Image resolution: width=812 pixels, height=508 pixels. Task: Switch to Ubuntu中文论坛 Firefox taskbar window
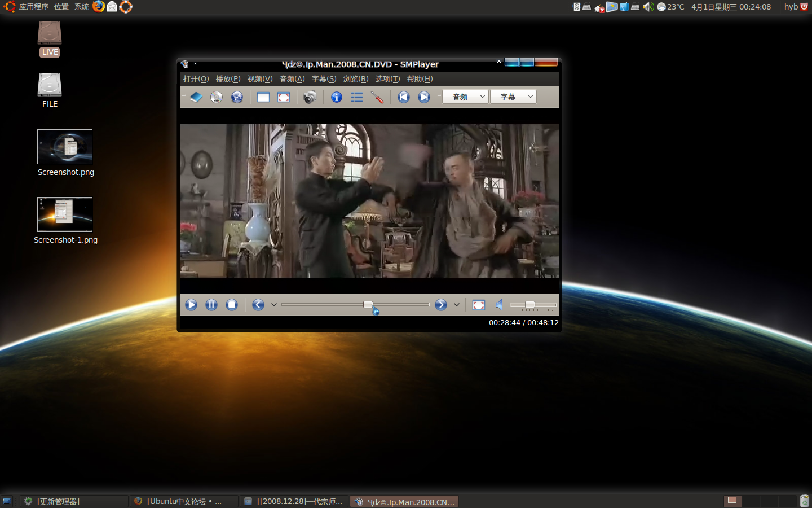pos(184,501)
